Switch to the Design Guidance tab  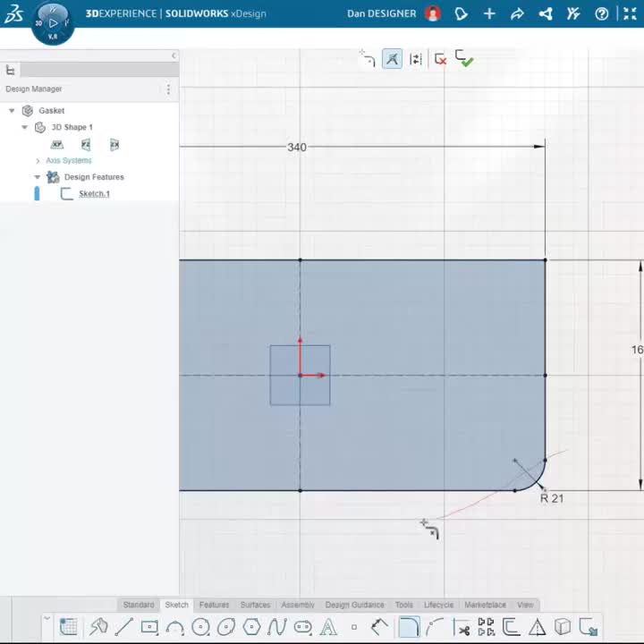coord(354,605)
